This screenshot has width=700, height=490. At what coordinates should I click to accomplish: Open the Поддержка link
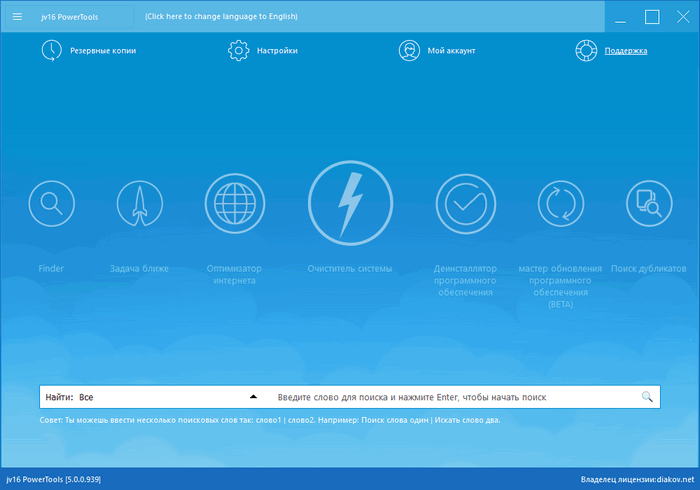coord(626,50)
